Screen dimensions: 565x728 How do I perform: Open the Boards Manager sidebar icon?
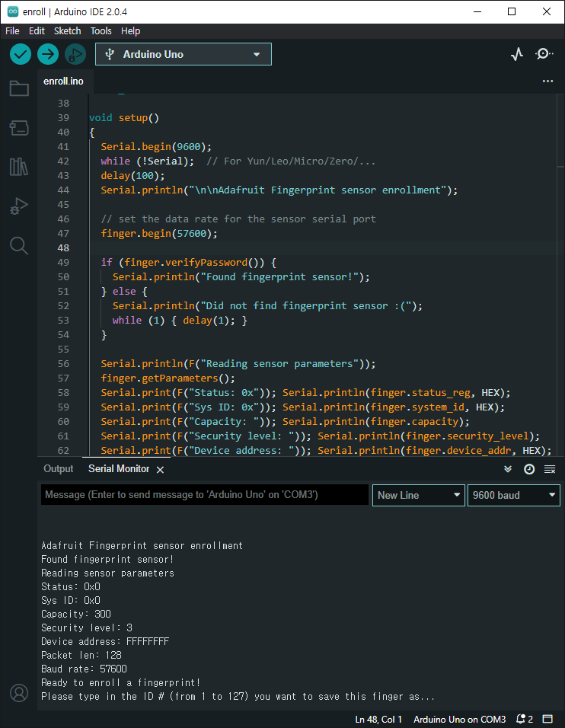point(19,128)
